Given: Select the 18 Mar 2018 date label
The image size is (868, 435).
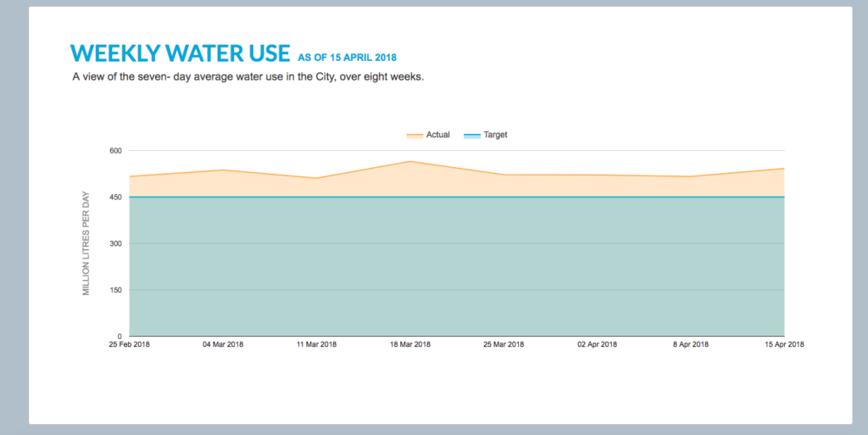Looking at the screenshot, I should [x=410, y=344].
